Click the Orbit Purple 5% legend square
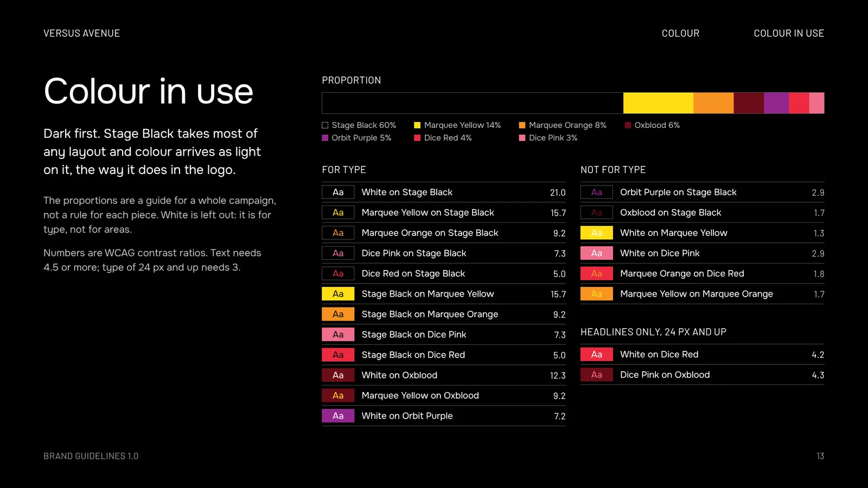The width and height of the screenshot is (868, 488). 325,138
